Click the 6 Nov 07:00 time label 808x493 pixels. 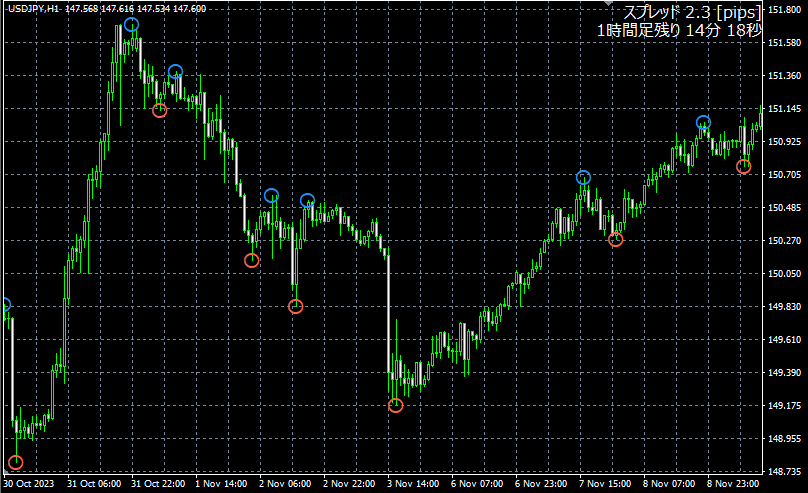pos(477,484)
